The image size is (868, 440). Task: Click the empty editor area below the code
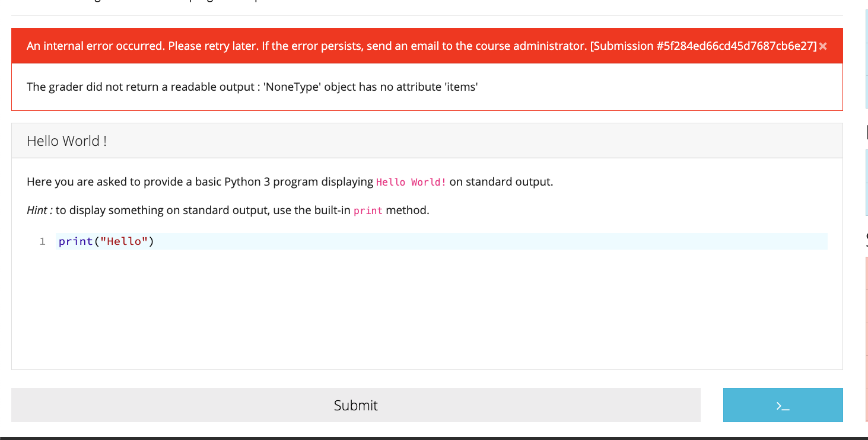415,308
